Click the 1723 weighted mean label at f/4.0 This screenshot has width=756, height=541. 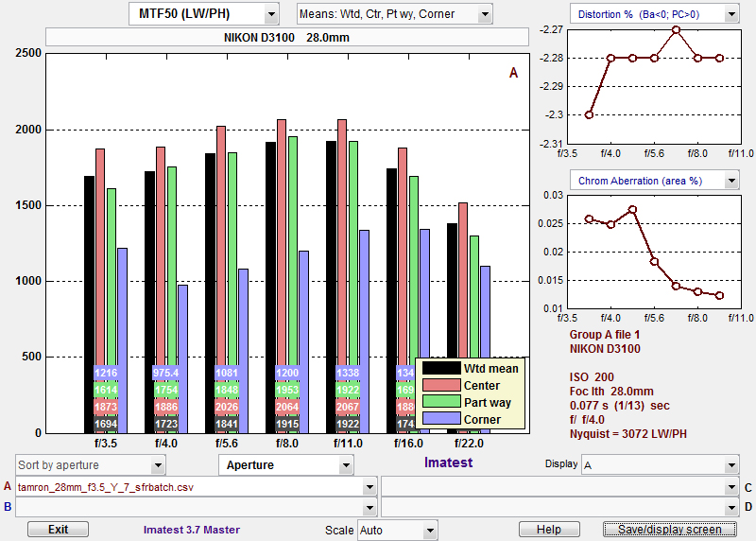166,425
